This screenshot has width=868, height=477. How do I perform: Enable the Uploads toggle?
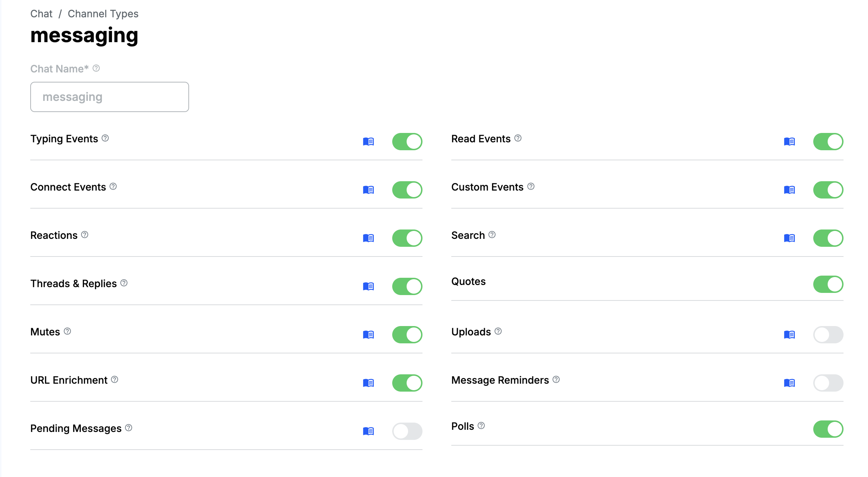pos(828,335)
